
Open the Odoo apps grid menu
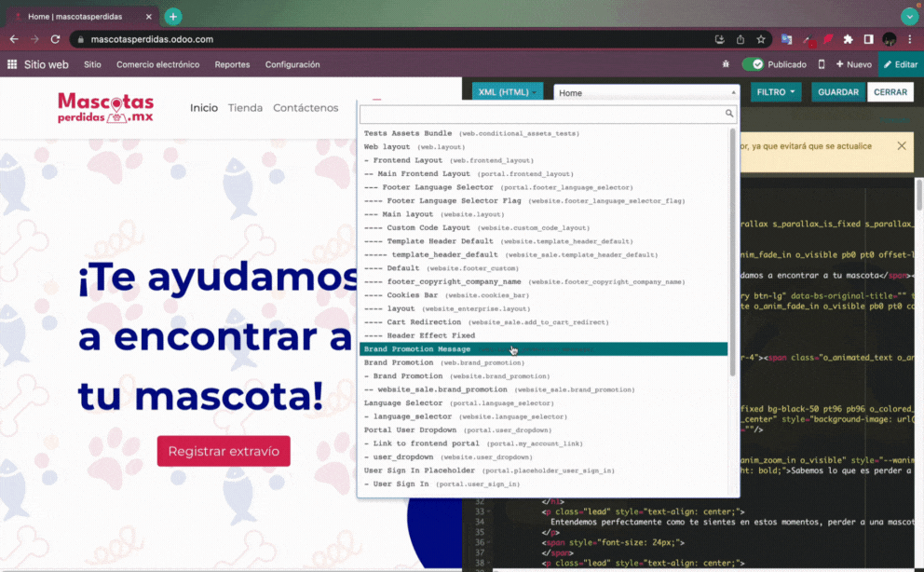coord(12,64)
